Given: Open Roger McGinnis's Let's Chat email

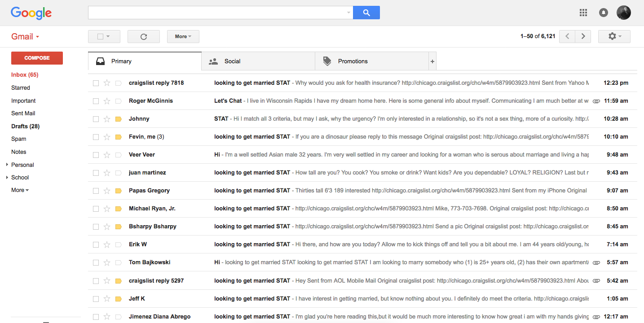Looking at the screenshot, I should pyautogui.click(x=362, y=101).
